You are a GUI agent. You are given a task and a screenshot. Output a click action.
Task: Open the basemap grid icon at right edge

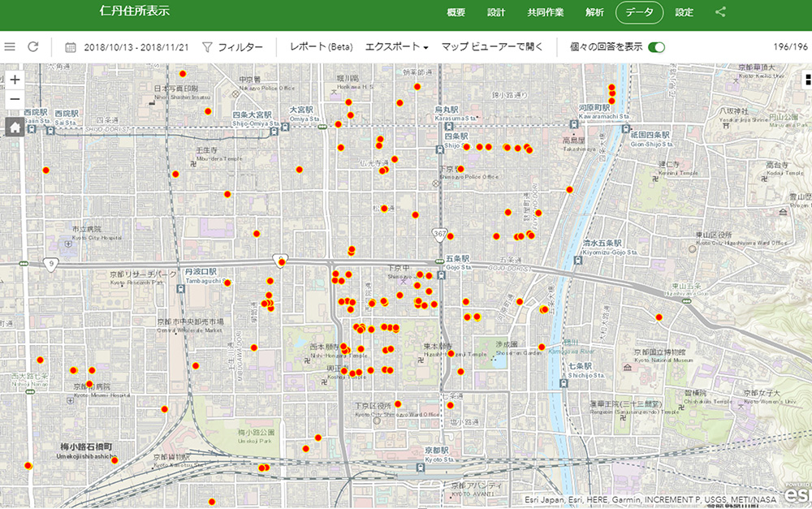pyautogui.click(x=807, y=79)
